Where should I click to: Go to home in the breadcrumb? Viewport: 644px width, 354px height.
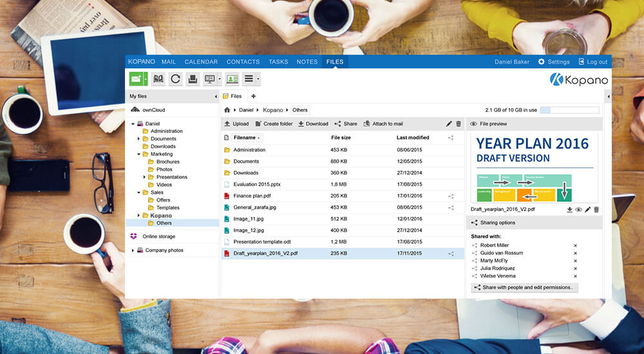[x=227, y=110]
